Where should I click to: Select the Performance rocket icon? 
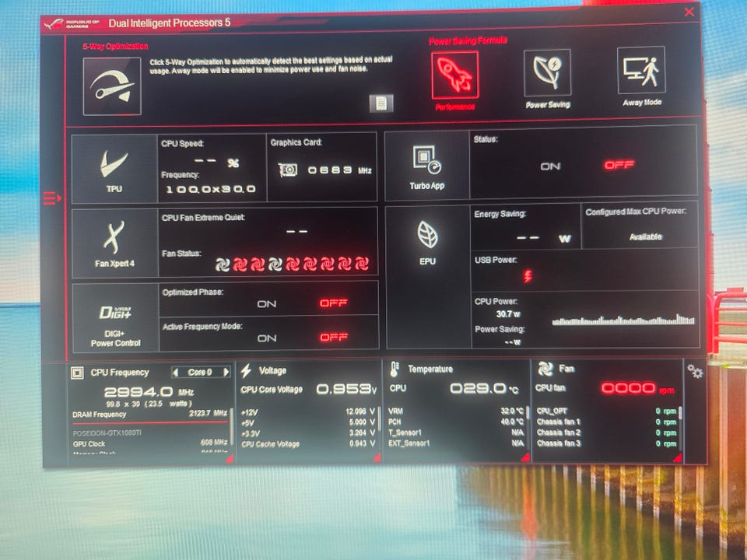455,75
